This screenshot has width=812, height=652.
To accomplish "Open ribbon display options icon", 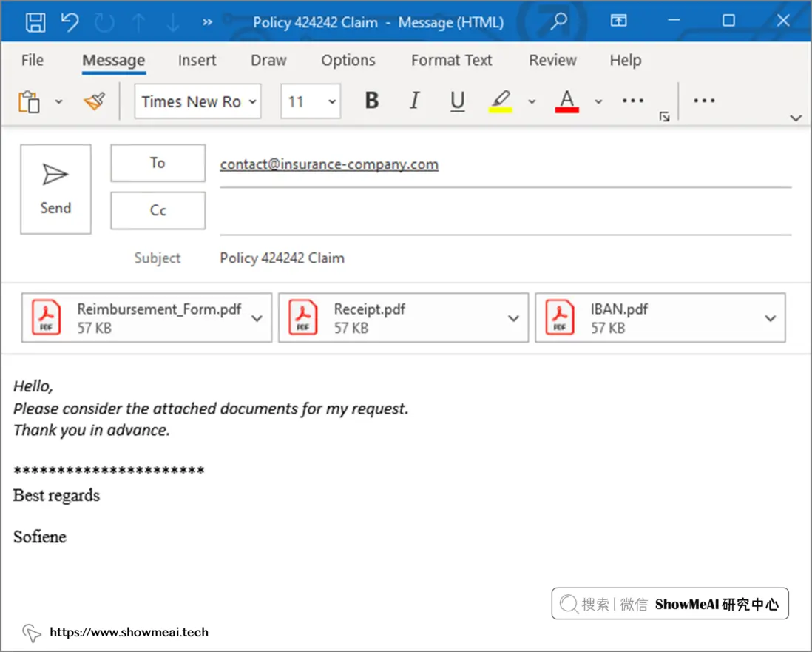I will click(618, 21).
